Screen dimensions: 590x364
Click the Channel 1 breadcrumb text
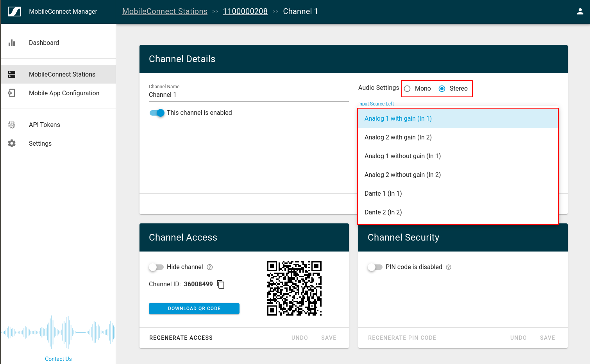click(x=300, y=11)
